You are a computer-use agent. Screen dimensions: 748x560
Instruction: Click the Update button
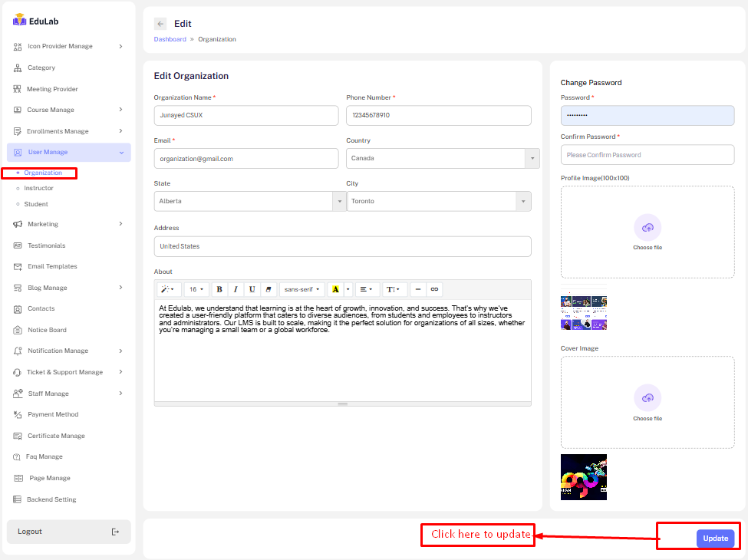click(x=715, y=539)
